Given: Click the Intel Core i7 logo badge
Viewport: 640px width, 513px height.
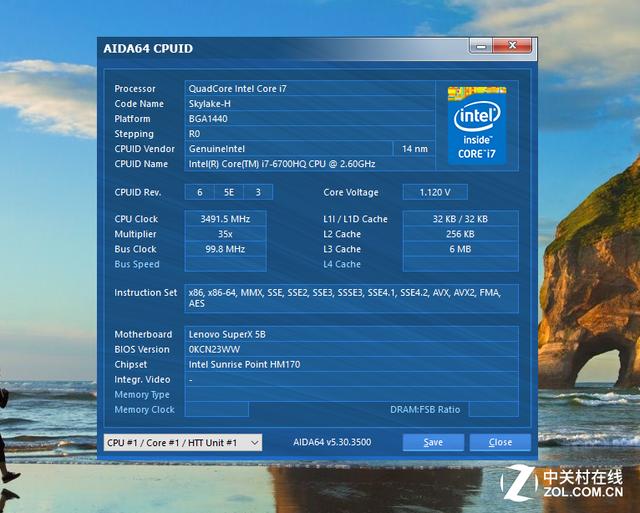Looking at the screenshot, I should tap(477, 125).
